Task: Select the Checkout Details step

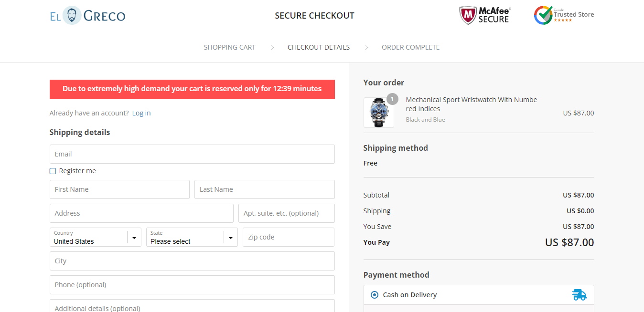Action: 318,47
